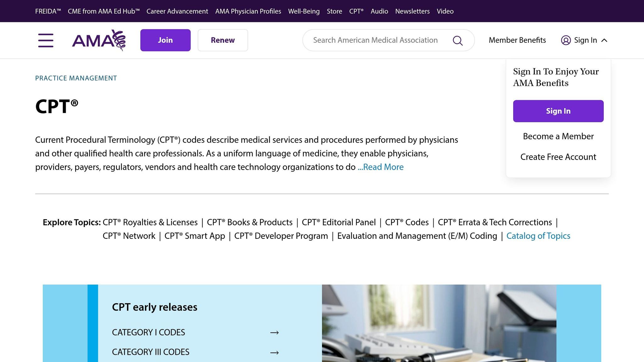
Task: Click the user profile icon beside Sign In
Action: [566, 40]
